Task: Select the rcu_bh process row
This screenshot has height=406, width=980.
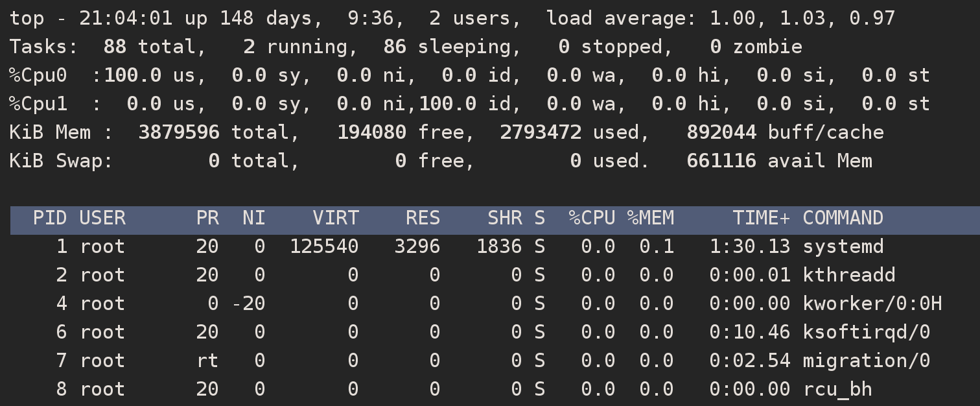Action: pos(837,389)
